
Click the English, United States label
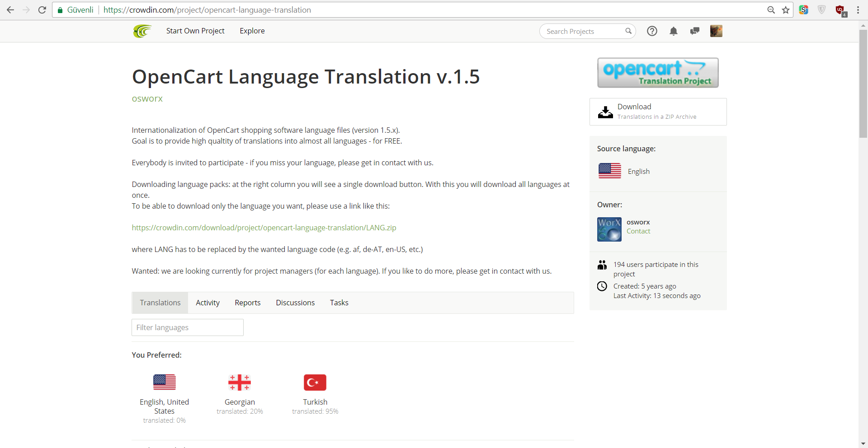tap(165, 406)
